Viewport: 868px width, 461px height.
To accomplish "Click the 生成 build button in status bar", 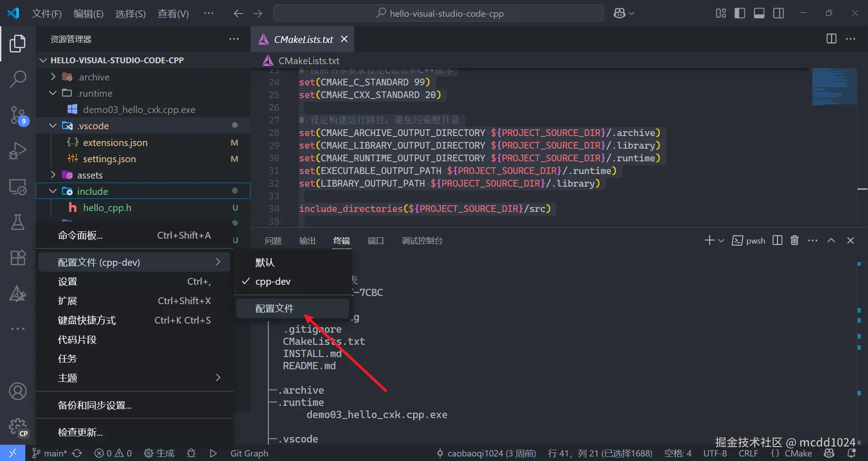I will pyautogui.click(x=159, y=453).
